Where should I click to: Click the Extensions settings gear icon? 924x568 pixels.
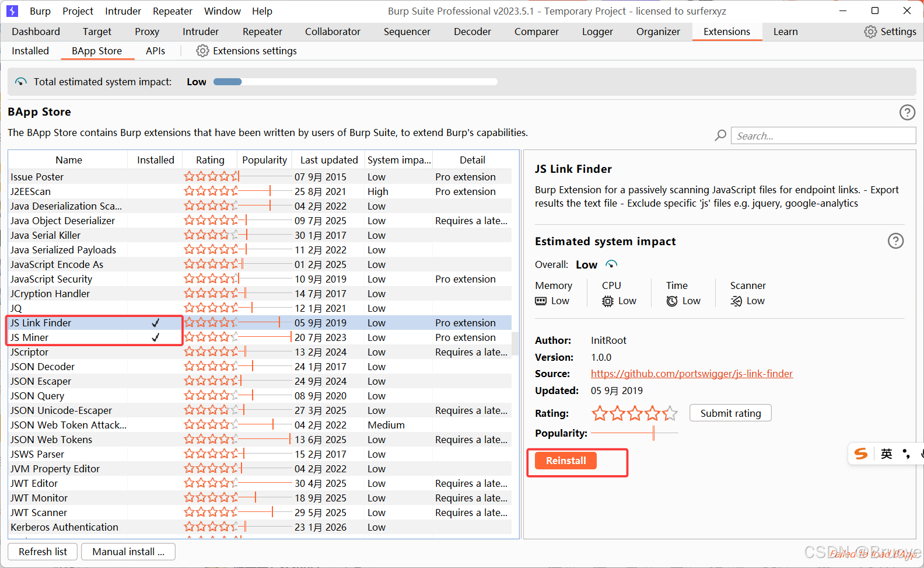pyautogui.click(x=202, y=51)
